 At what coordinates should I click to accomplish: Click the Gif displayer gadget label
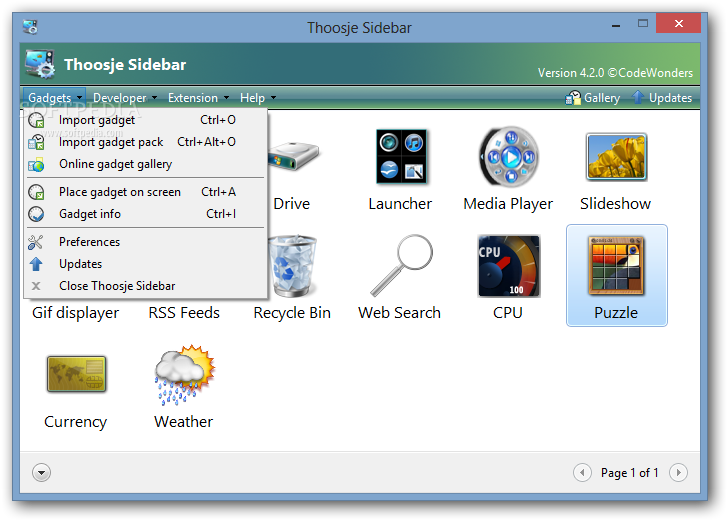(76, 313)
